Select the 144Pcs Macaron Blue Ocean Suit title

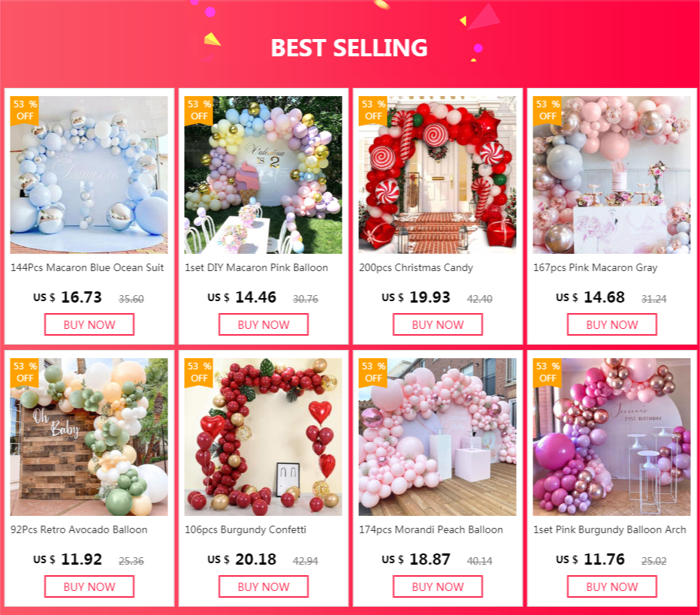(x=87, y=268)
